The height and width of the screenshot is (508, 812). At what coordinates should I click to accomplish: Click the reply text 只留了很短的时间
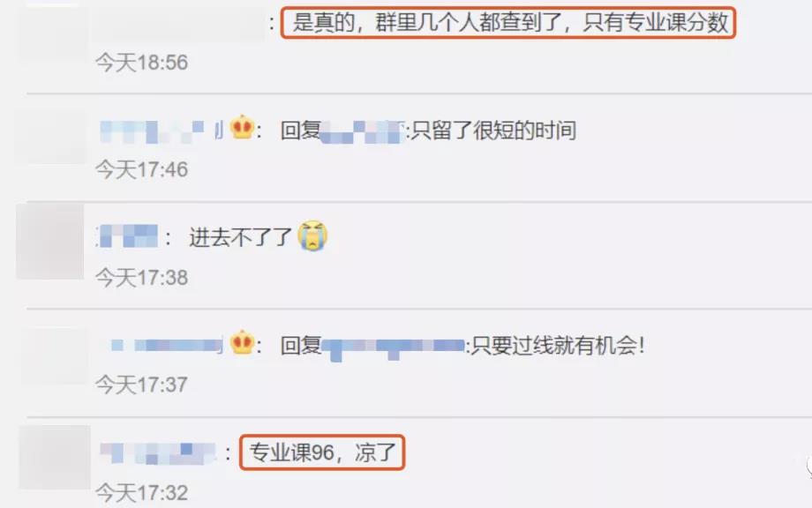[494, 131]
